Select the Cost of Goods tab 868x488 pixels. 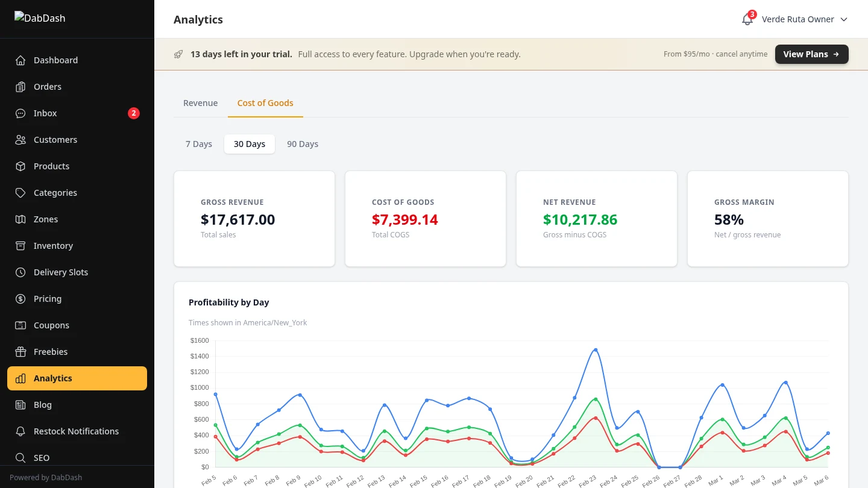(265, 102)
